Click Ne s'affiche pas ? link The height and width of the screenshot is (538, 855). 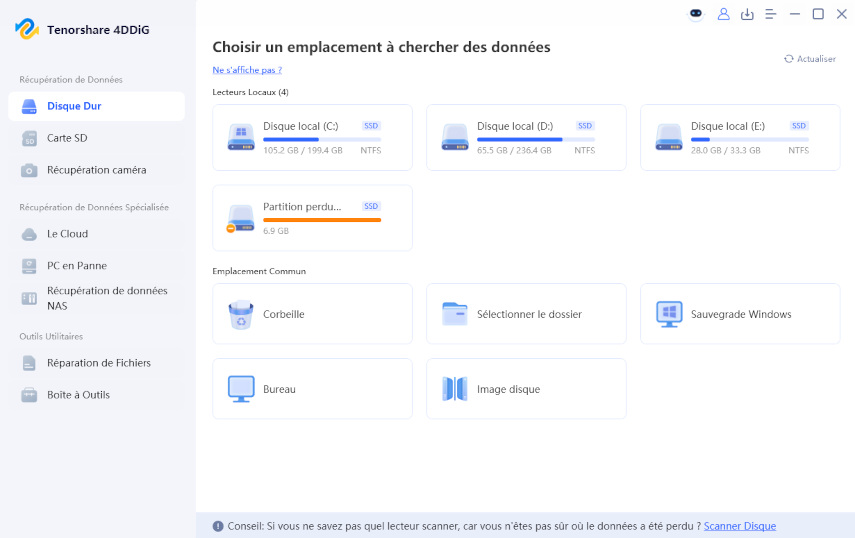[x=247, y=70]
